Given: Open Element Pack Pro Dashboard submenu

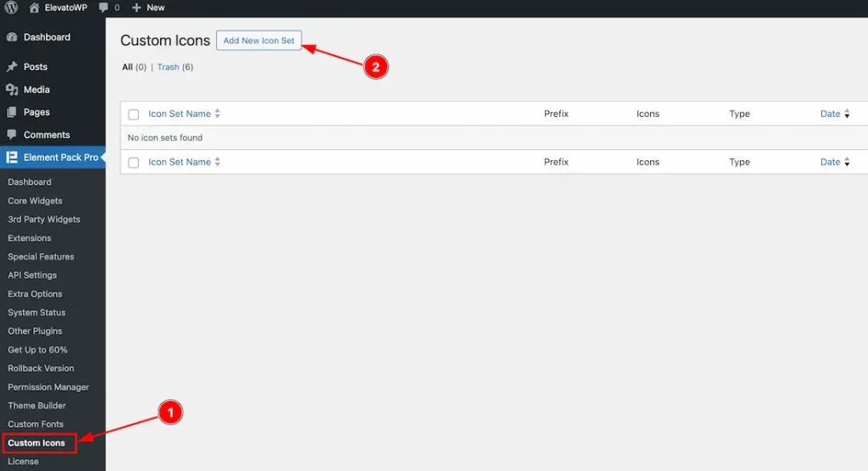Looking at the screenshot, I should point(30,182).
